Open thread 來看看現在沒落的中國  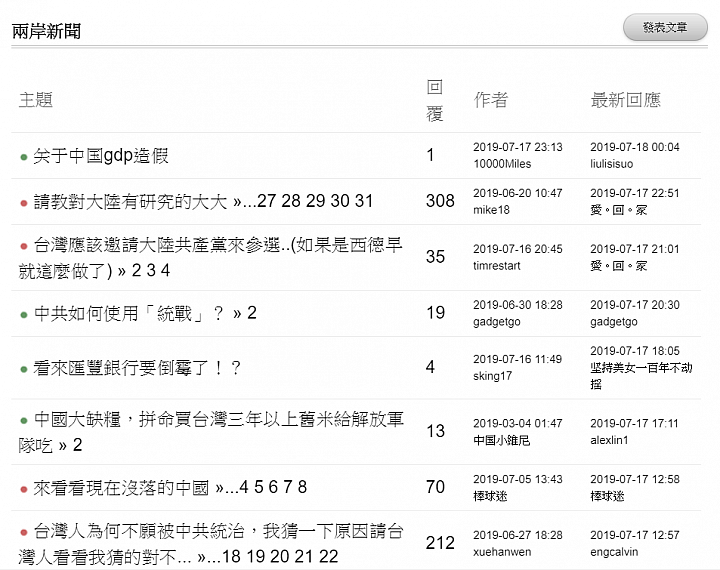(121, 487)
